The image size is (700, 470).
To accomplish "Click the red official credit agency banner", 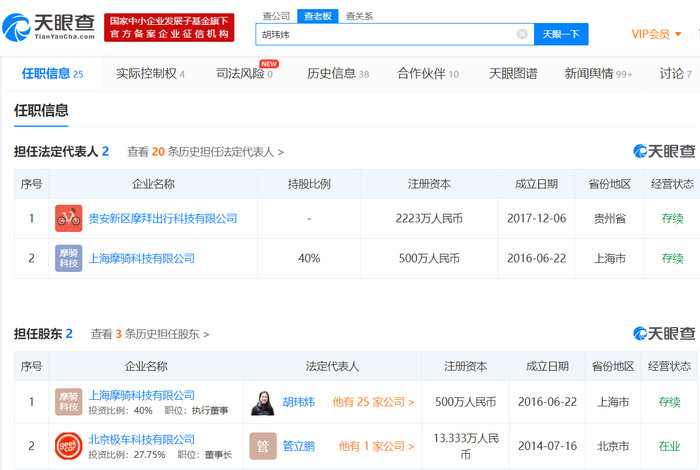I will point(169,28).
